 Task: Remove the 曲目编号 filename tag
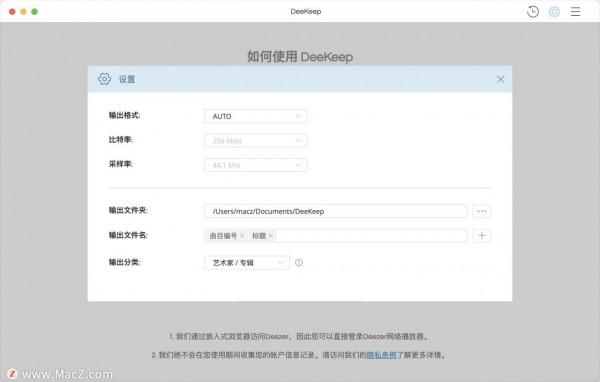242,236
